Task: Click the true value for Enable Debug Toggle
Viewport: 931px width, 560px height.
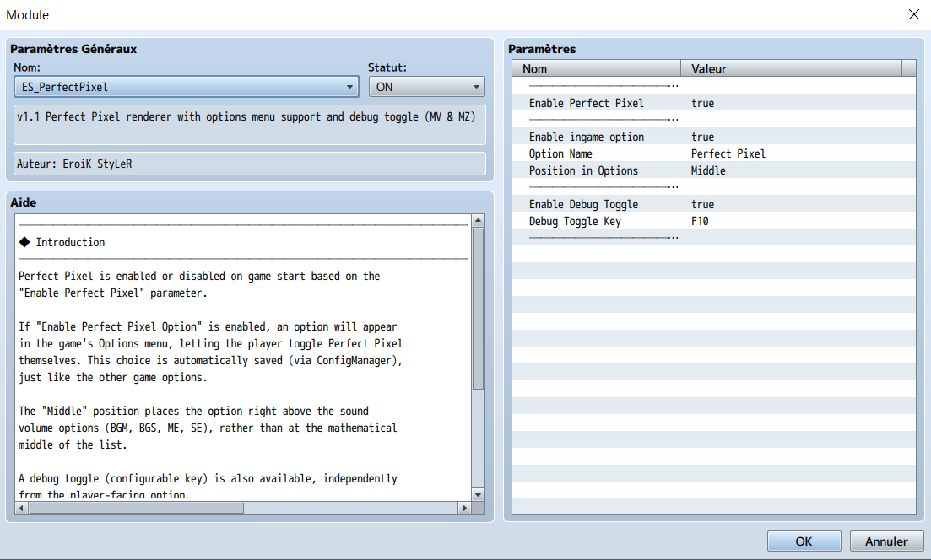Action: coord(702,205)
